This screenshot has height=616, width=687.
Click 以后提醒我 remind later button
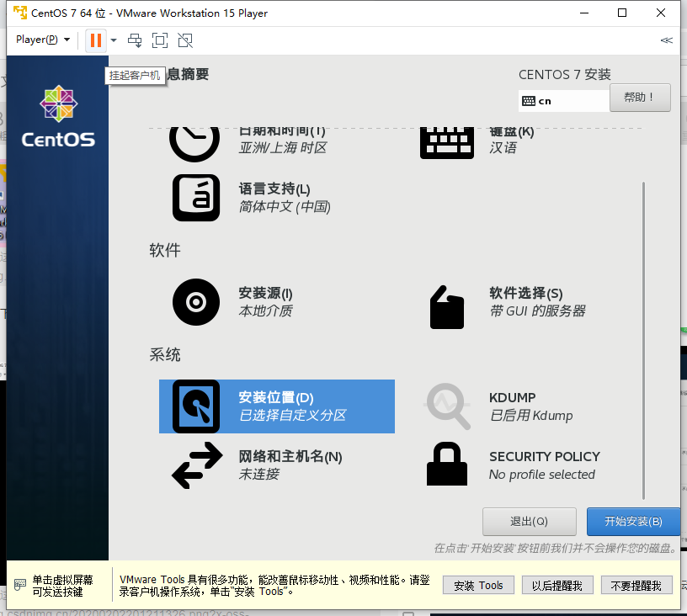[x=557, y=586]
